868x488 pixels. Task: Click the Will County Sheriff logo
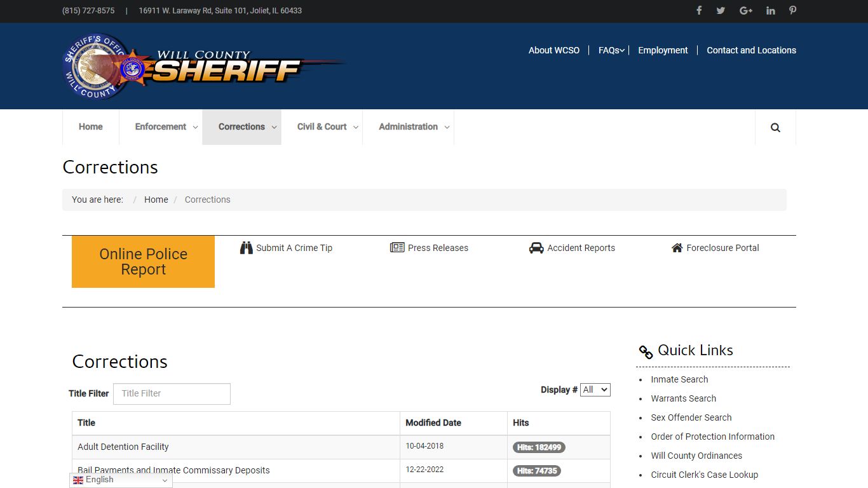pyautogui.click(x=202, y=67)
